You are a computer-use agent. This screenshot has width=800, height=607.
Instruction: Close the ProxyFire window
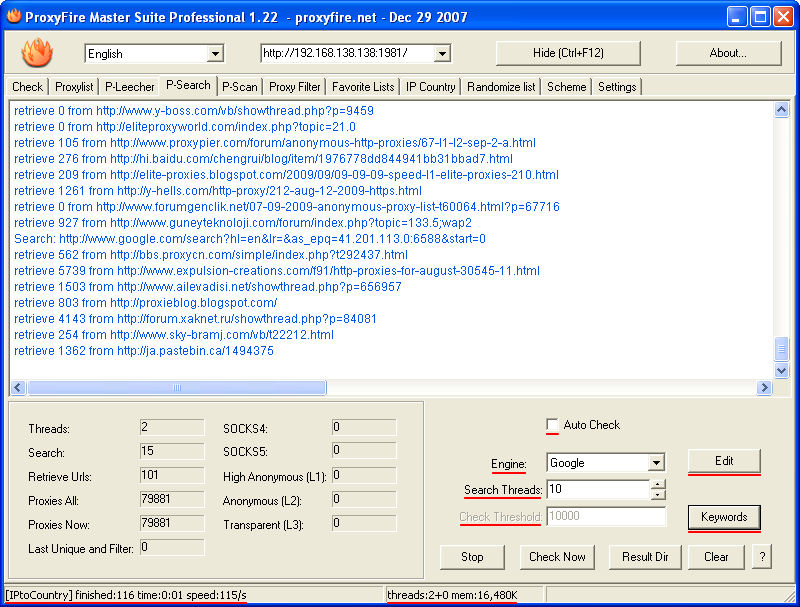click(783, 17)
